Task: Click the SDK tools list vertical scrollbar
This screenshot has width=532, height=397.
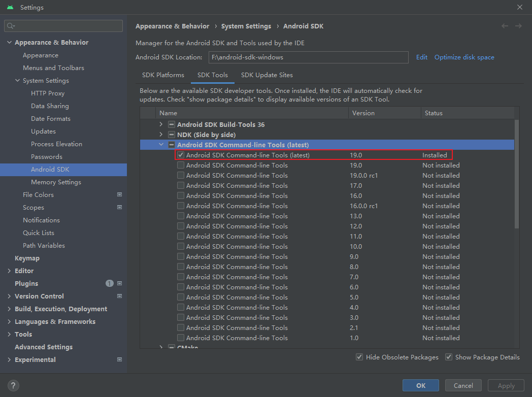Action: click(x=517, y=174)
